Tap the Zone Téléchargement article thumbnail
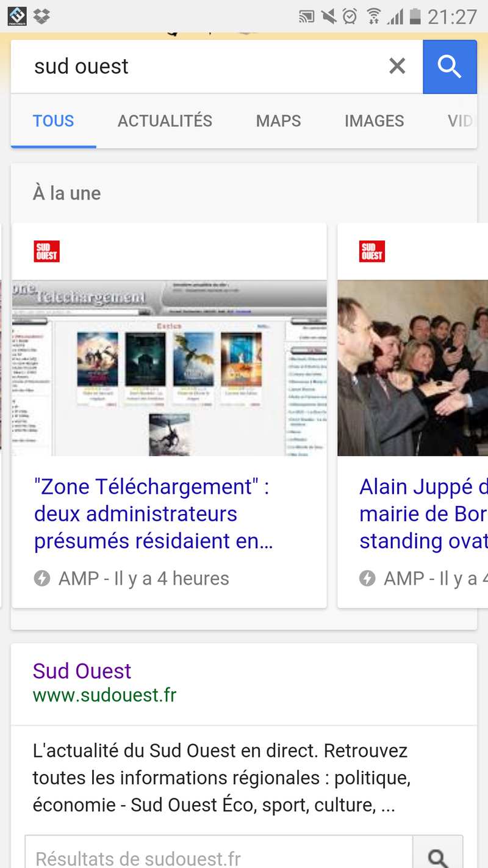The width and height of the screenshot is (488, 868). [x=170, y=368]
